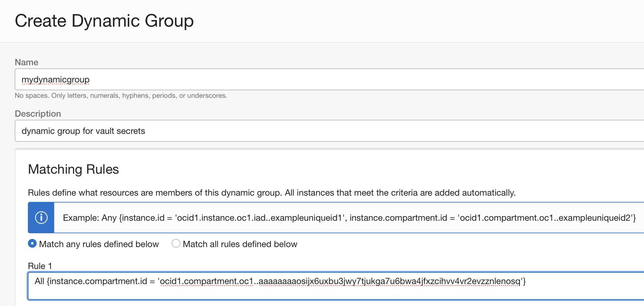This screenshot has height=306, width=644.
Task: Select the "Match all rules defined below" radio button
Action: click(176, 244)
